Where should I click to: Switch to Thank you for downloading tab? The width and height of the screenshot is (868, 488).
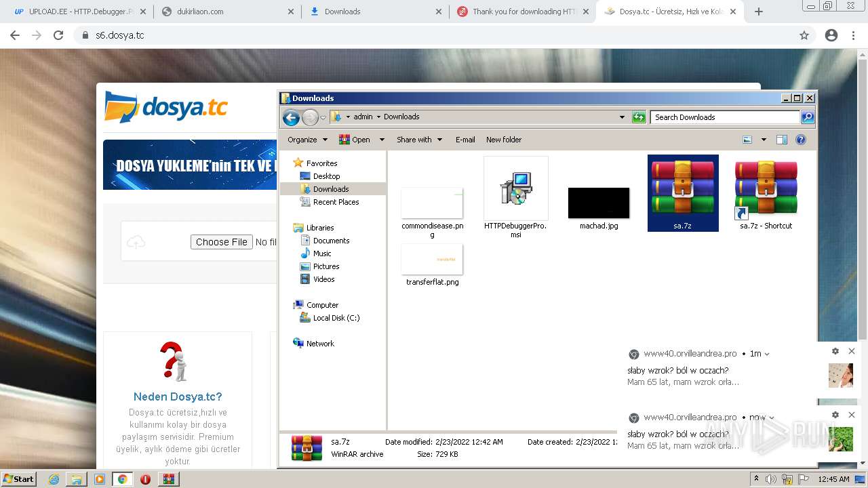point(522,12)
